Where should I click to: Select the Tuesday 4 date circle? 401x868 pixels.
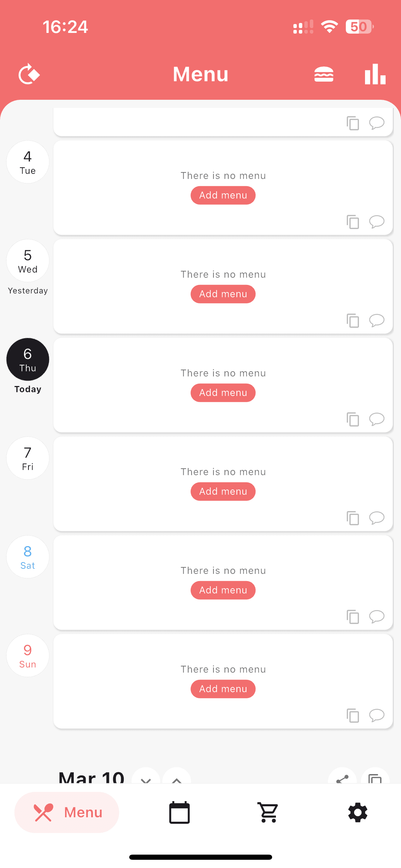28,162
